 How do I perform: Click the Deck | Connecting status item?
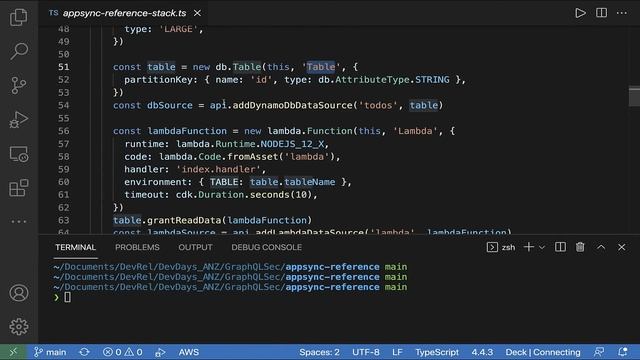coord(543,352)
